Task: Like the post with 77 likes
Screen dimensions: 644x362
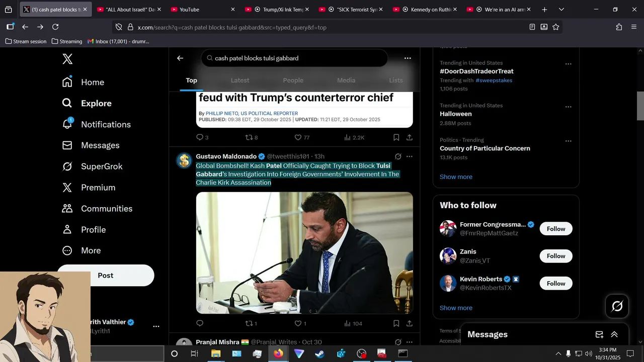Action: tap(302, 137)
